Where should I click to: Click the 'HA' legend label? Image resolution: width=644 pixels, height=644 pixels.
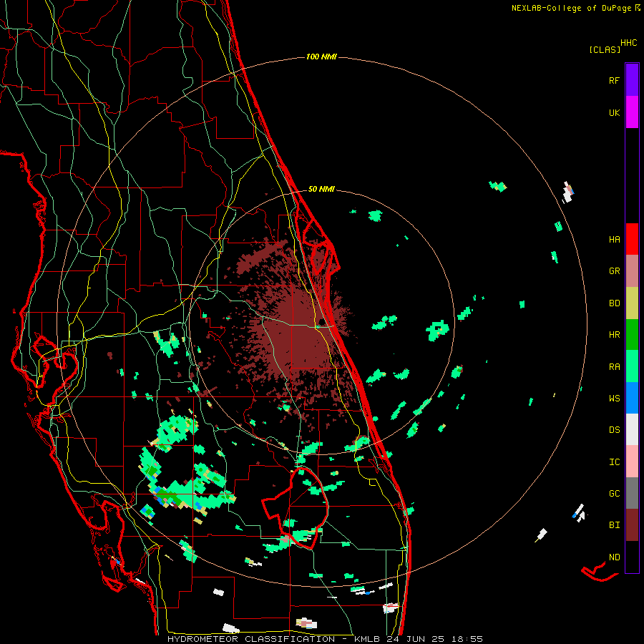tap(614, 240)
